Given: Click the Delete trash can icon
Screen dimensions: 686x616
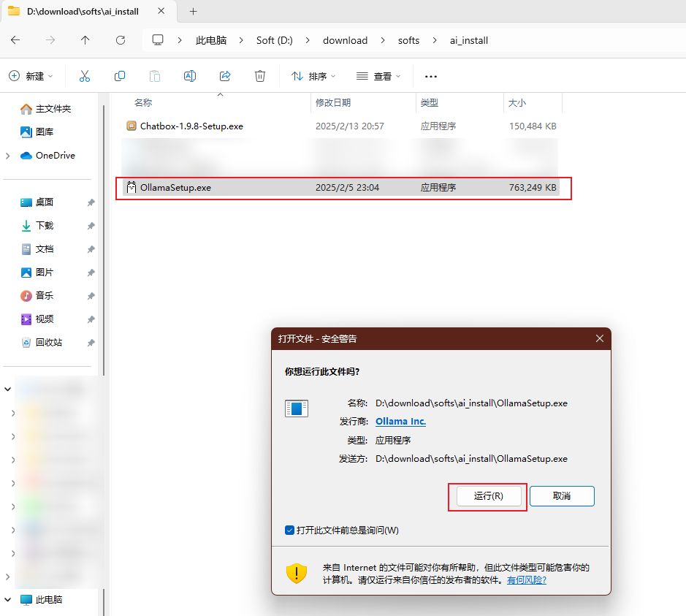Looking at the screenshot, I should click(260, 76).
